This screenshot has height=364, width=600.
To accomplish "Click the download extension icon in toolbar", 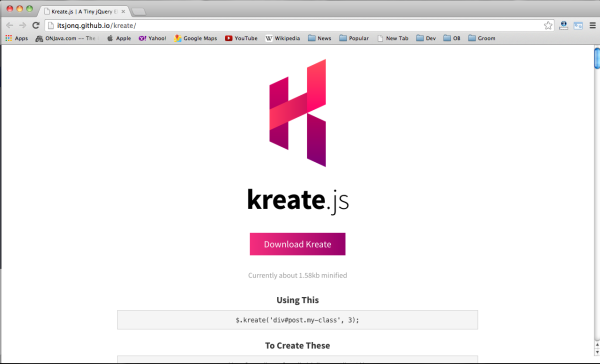I will click(563, 25).
